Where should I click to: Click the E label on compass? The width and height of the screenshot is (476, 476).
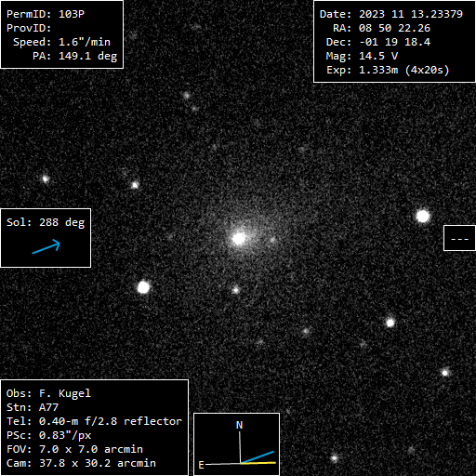[201, 465]
